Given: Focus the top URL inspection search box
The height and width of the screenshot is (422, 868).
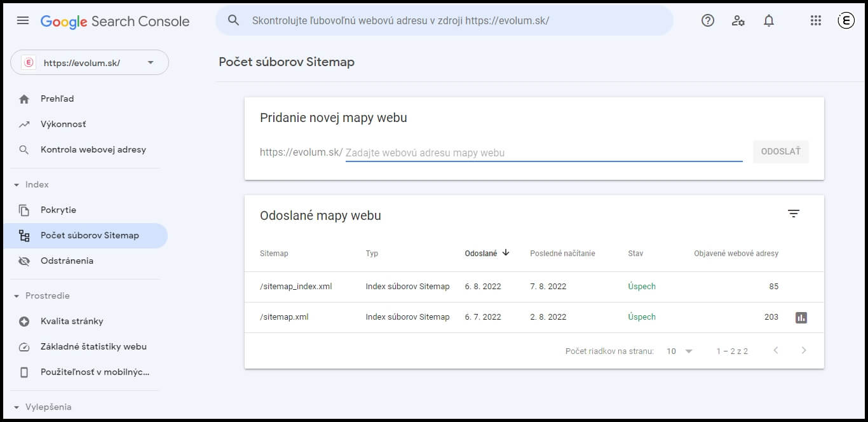Looking at the screenshot, I should (x=445, y=20).
